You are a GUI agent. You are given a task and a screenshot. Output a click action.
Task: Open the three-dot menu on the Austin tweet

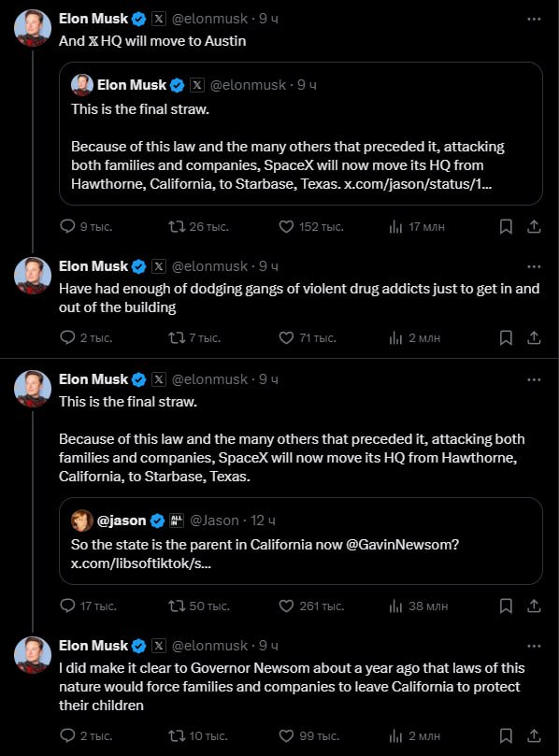[x=534, y=19]
